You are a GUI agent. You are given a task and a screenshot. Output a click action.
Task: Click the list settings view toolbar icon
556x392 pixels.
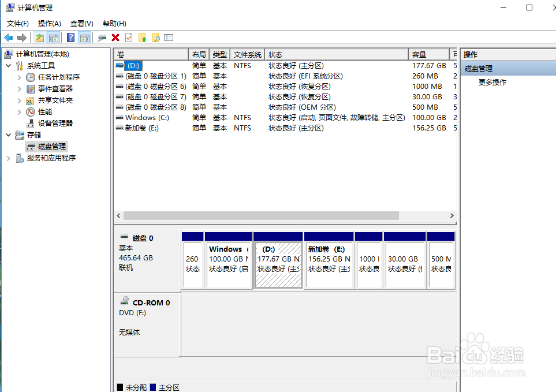pyautogui.click(x=169, y=38)
